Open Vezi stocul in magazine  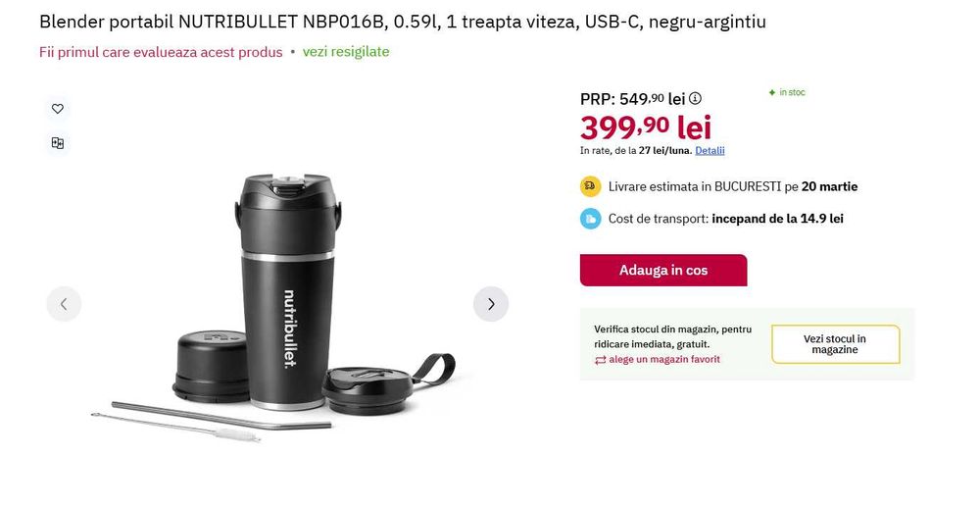point(835,344)
